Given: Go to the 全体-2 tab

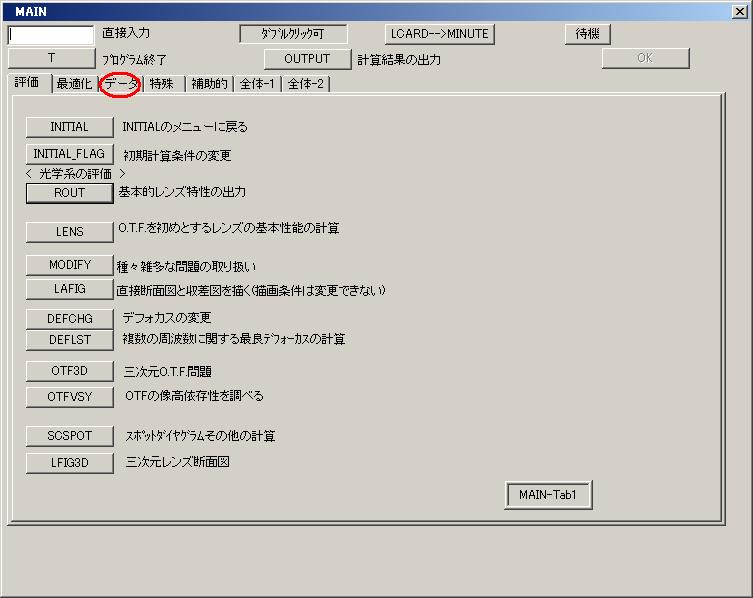Looking at the screenshot, I should tap(306, 84).
